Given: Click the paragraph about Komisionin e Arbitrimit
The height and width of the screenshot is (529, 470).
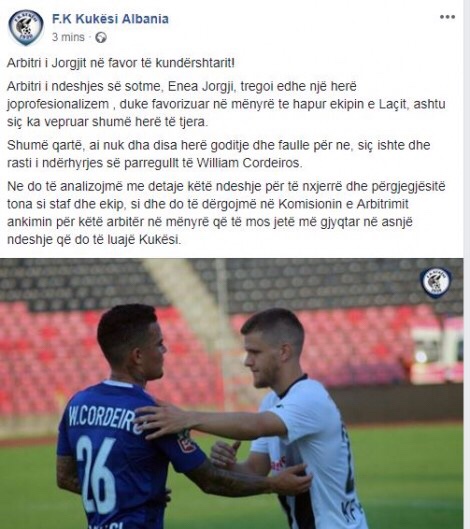Looking at the screenshot, I should 226,213.
